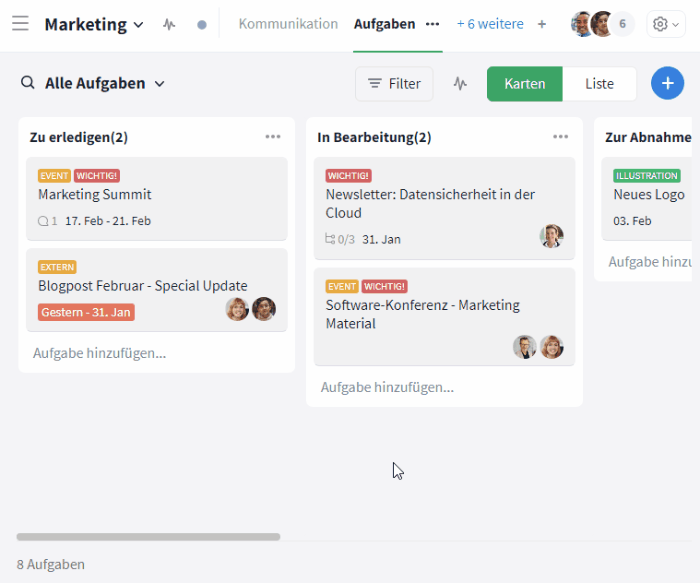Switch to Karten view
The image size is (700, 583).
pyautogui.click(x=525, y=84)
